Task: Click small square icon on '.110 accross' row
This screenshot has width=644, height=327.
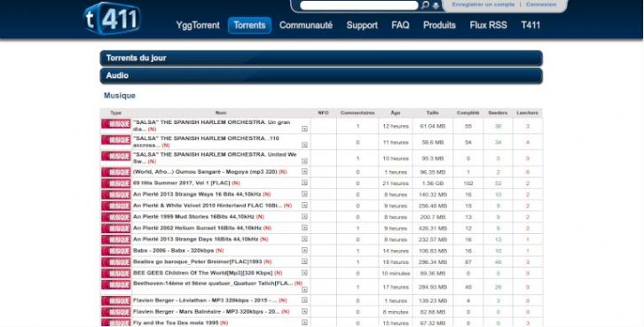Action: [304, 144]
